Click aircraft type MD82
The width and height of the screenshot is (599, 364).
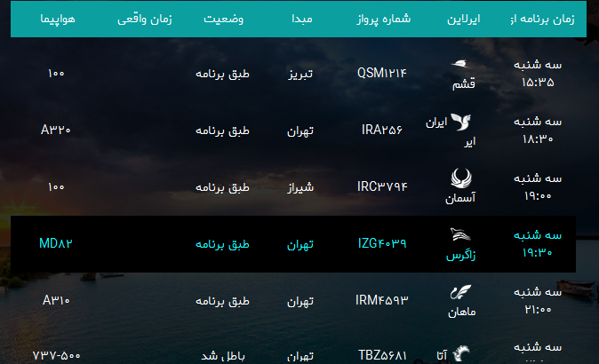(56, 243)
